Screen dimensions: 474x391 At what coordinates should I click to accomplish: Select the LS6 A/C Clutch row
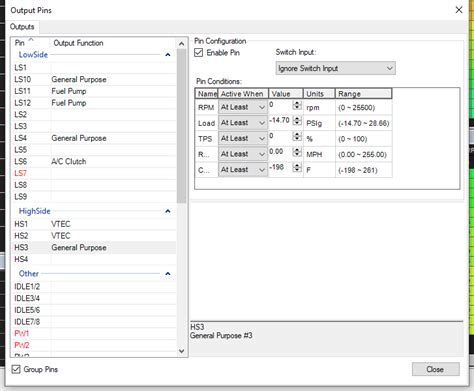click(x=94, y=161)
